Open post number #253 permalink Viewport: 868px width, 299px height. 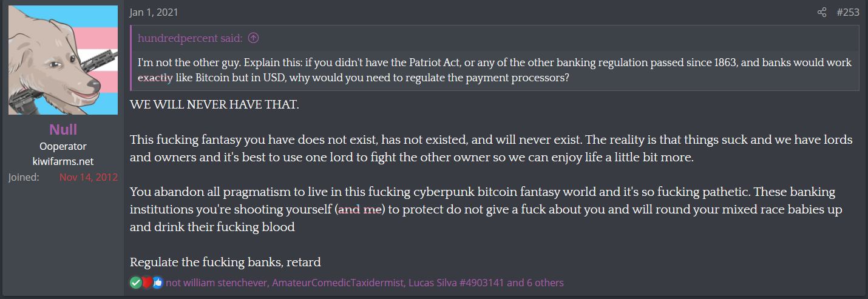click(x=847, y=13)
